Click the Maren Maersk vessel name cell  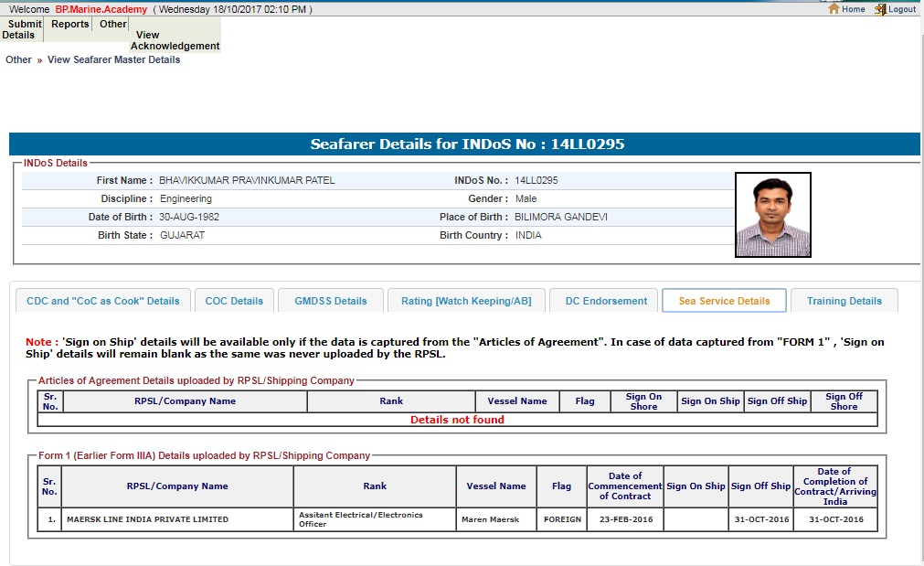click(x=496, y=519)
